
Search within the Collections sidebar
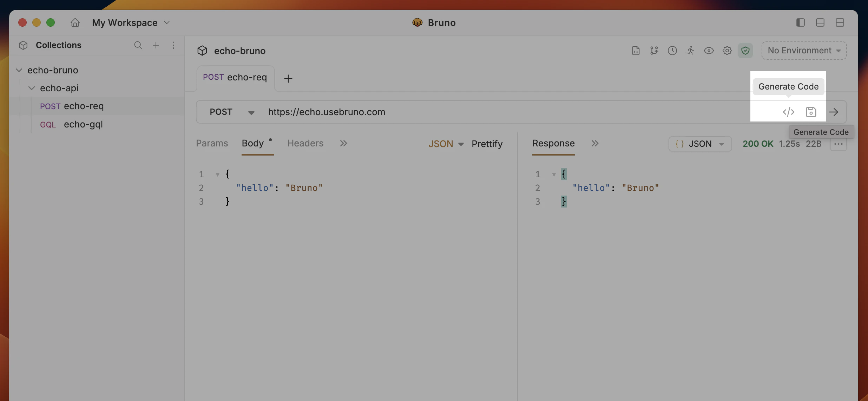(x=138, y=45)
